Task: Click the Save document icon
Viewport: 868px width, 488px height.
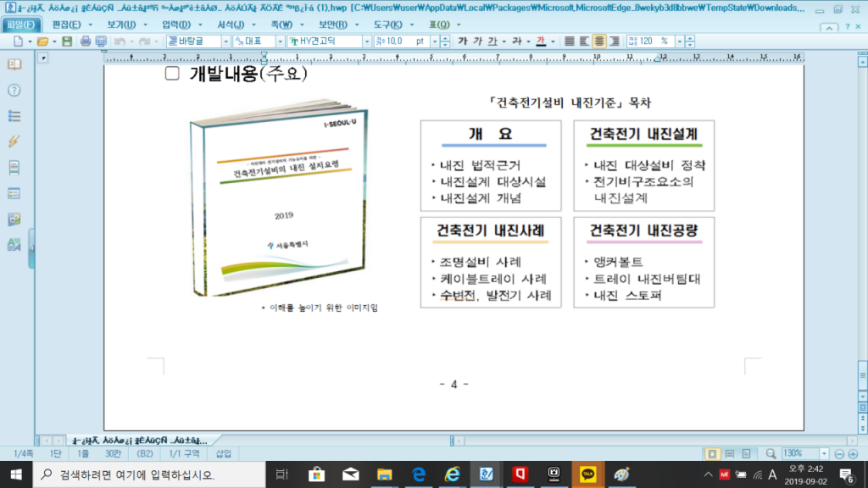Action: (x=67, y=41)
